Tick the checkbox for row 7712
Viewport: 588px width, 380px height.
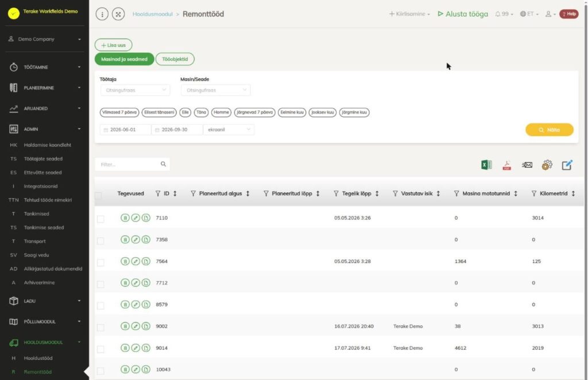(x=100, y=284)
